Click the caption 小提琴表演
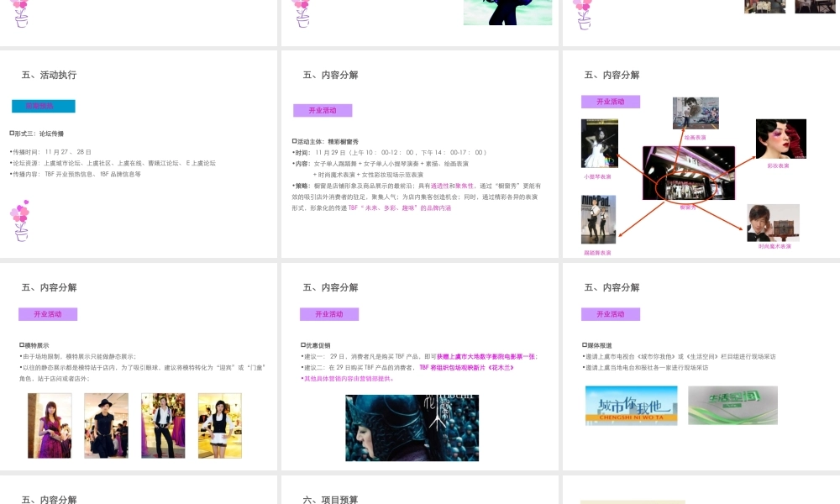Viewport: 840px width, 504px height. click(x=597, y=176)
